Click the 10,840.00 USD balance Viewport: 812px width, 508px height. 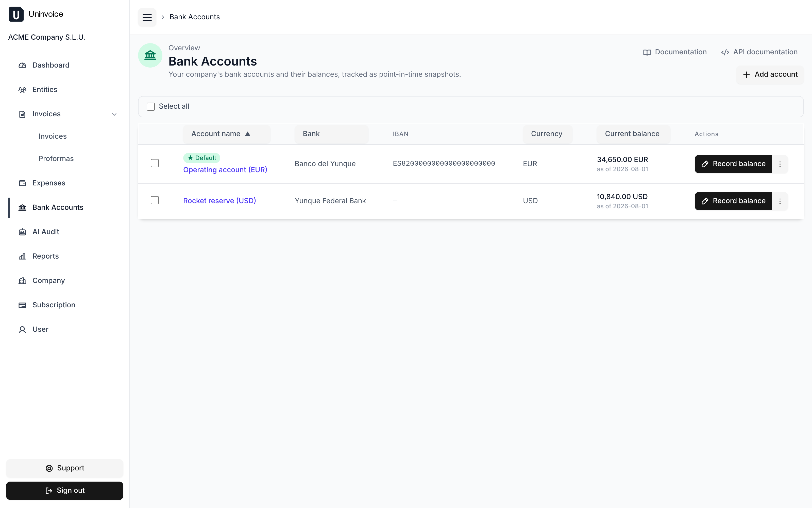622,197
